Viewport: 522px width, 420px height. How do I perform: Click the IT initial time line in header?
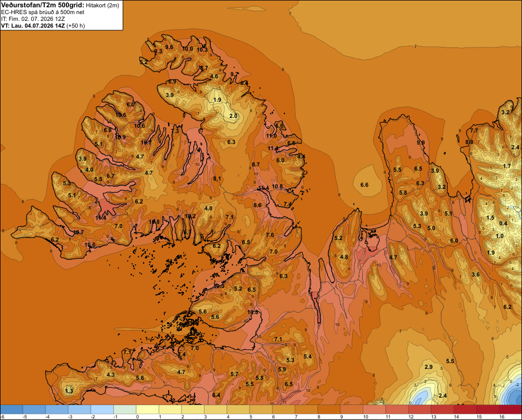pyautogui.click(x=32, y=19)
